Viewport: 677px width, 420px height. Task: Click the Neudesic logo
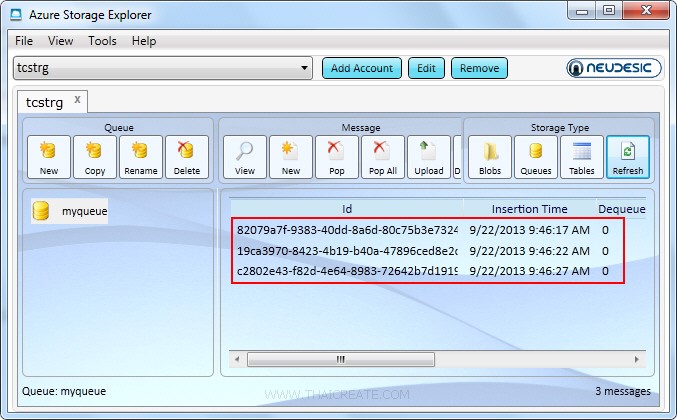click(x=614, y=68)
